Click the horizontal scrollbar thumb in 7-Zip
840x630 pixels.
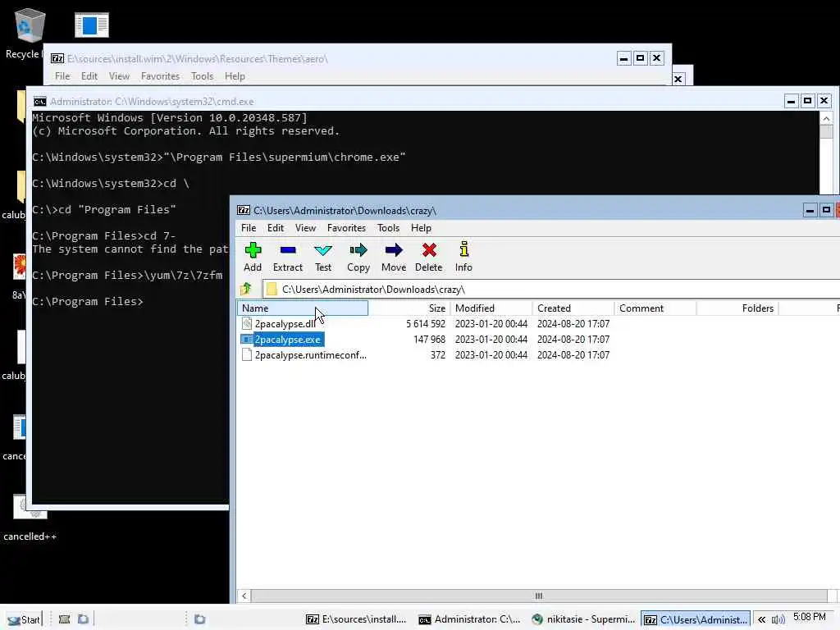pos(539,596)
